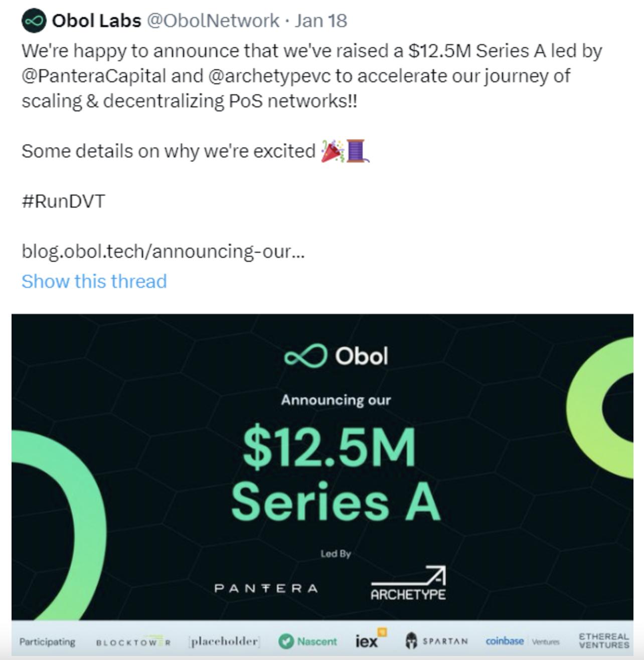
Task: Click the $12.5M Series A headline image
Action: 335,472
